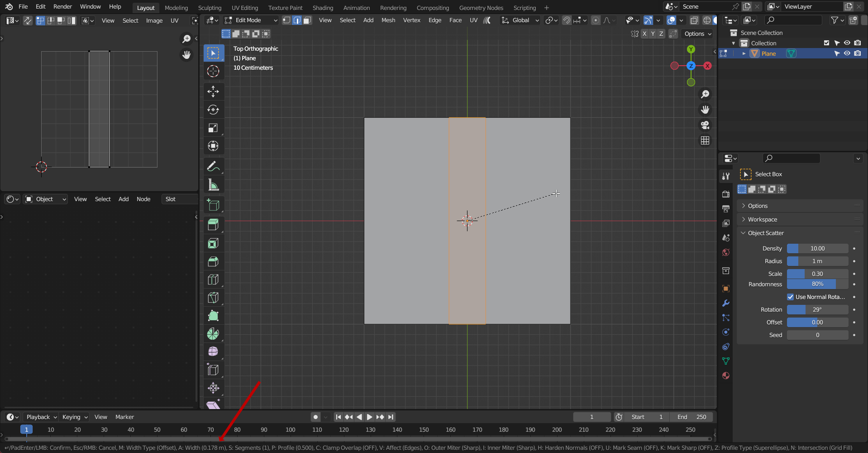
Task: Open the Edit Mode dropdown
Action: [251, 20]
